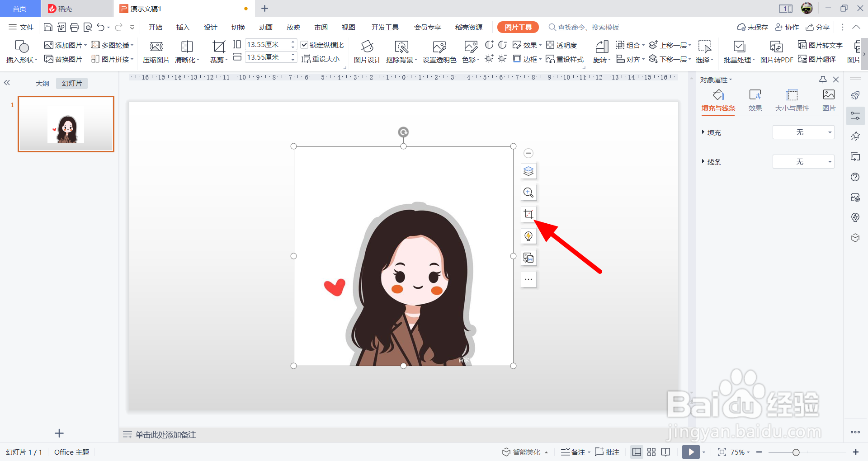Open the three-dots more options beside image

(x=528, y=279)
